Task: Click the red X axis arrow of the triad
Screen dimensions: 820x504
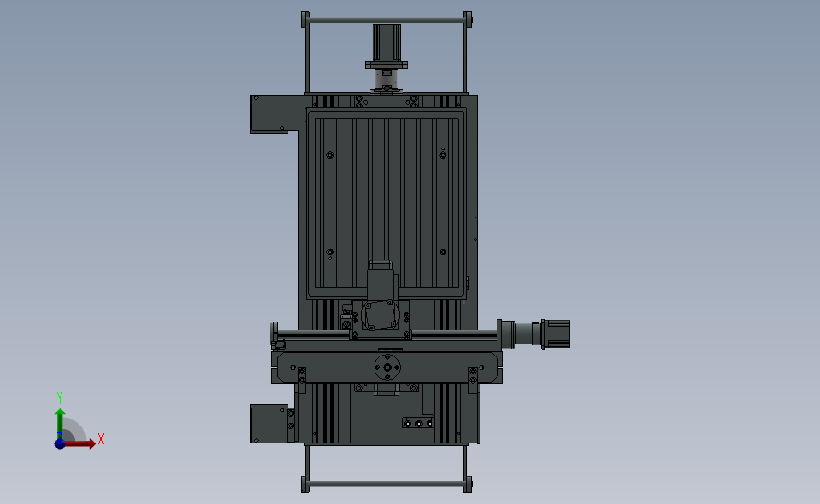Action: (79, 443)
